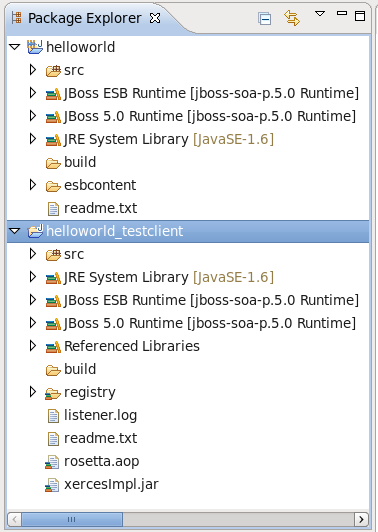Select readme.txt label in helloworld
The image size is (378, 532).
point(100,208)
